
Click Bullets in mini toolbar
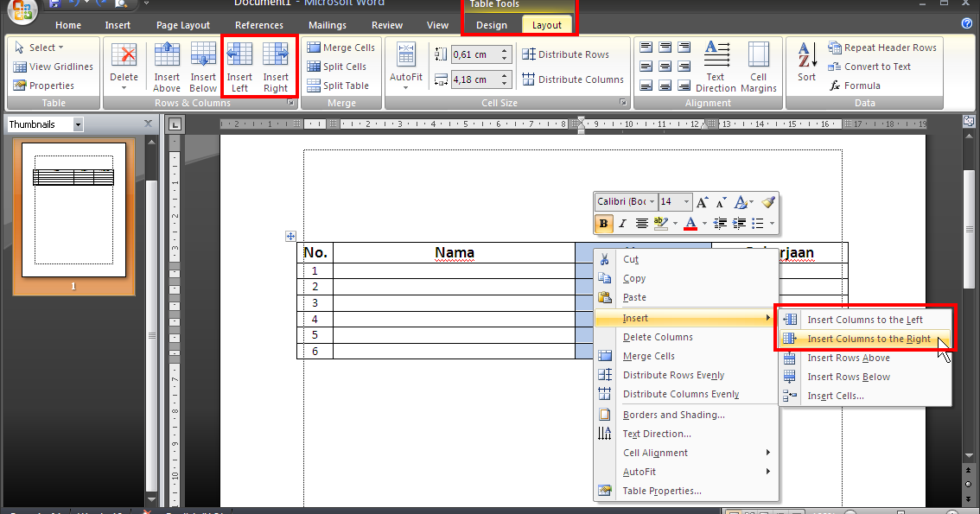758,223
